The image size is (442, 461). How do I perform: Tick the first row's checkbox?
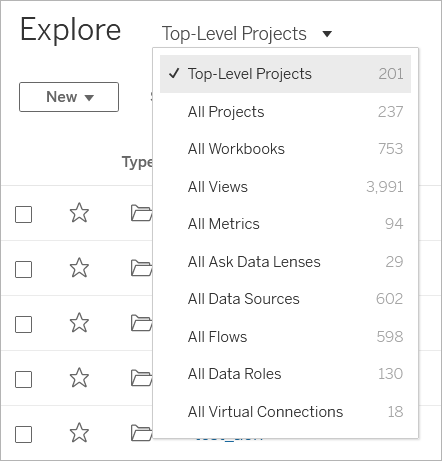click(x=24, y=214)
